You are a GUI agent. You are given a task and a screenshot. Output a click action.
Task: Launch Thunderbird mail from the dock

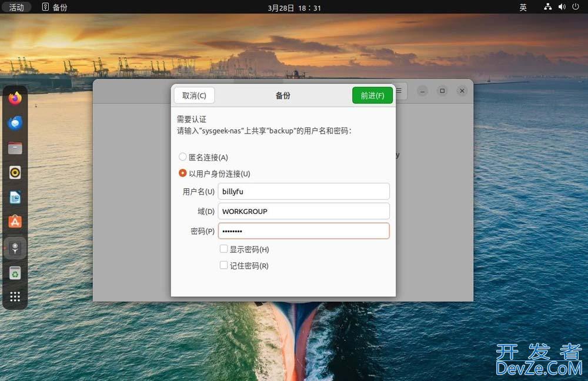[x=15, y=123]
